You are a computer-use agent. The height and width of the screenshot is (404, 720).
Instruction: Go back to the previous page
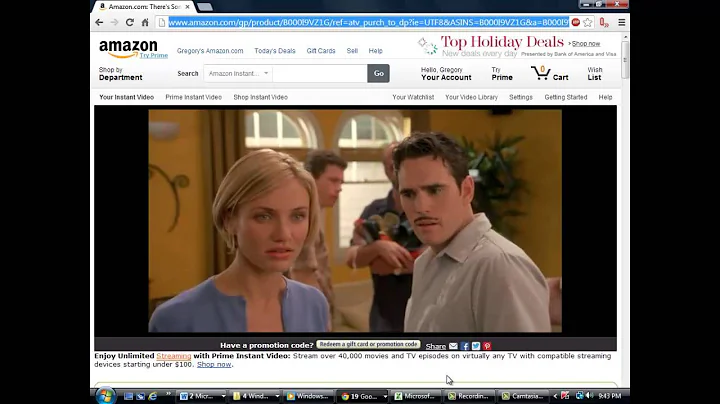tap(99, 22)
